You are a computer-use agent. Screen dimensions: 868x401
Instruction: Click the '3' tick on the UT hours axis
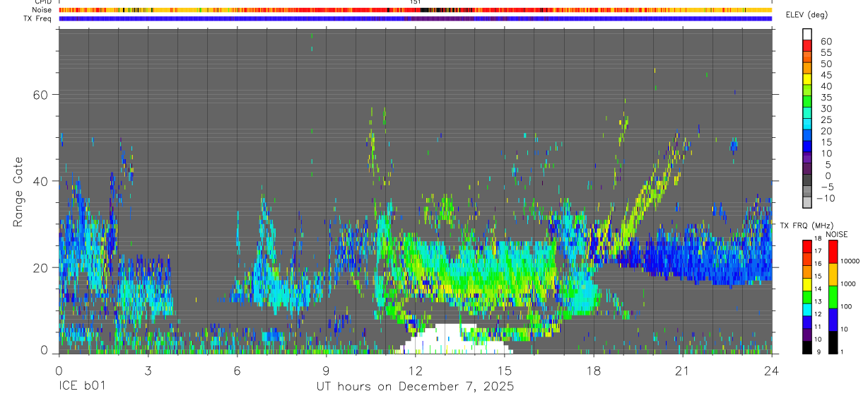[148, 371]
